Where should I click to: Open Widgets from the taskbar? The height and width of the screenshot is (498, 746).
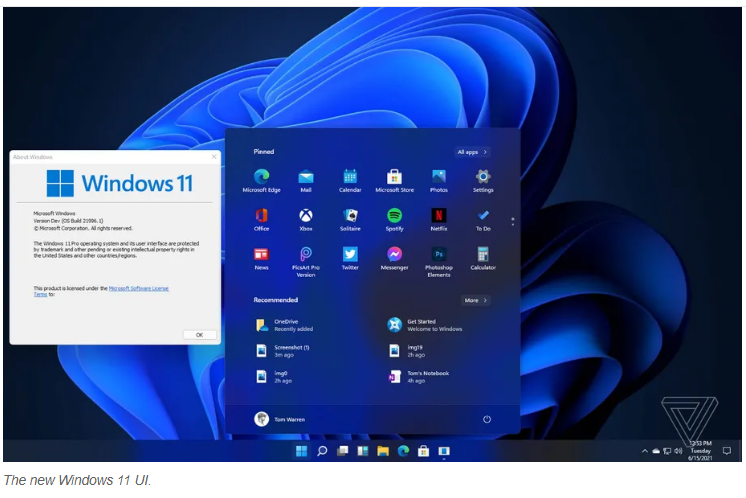[x=363, y=450]
